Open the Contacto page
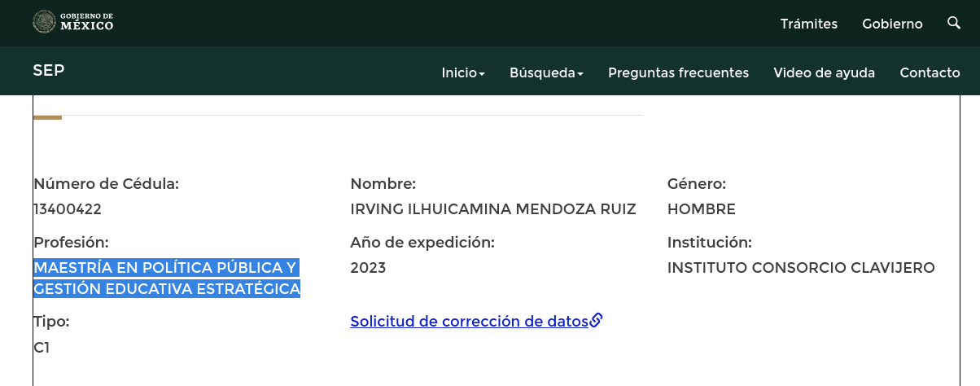980x386 pixels. pos(930,72)
